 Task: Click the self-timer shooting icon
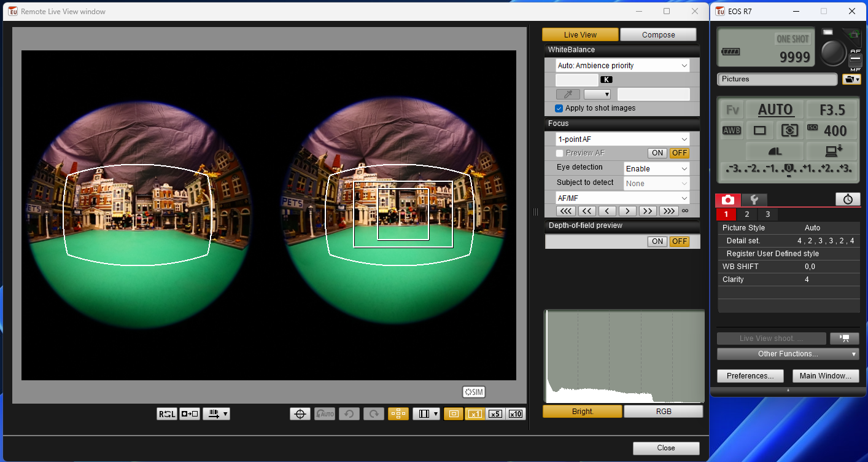[848, 199]
